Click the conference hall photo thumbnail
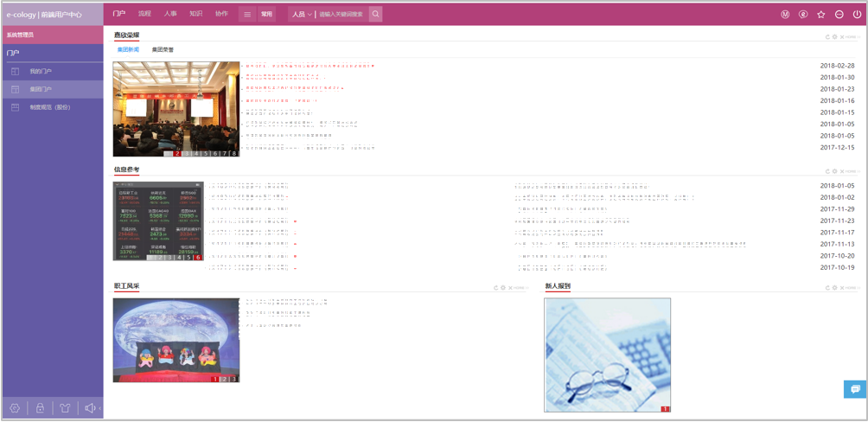 tap(176, 109)
